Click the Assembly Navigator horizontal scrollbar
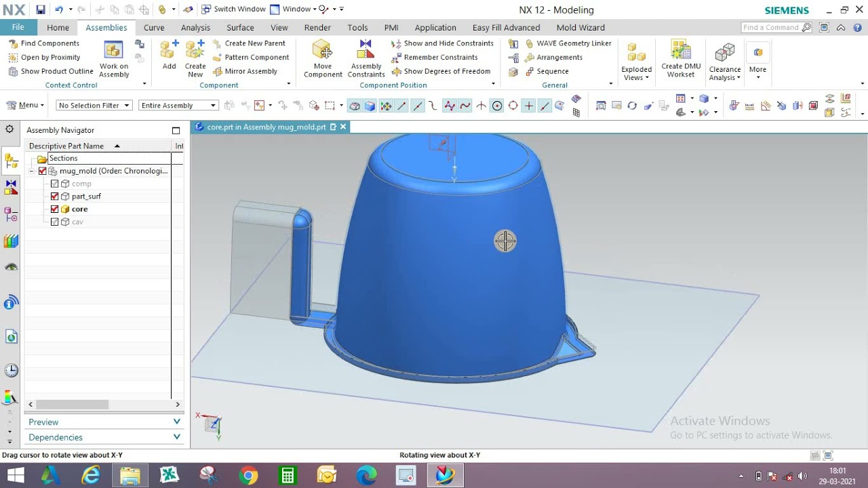Screen dimensions: 868x488 [73, 404]
